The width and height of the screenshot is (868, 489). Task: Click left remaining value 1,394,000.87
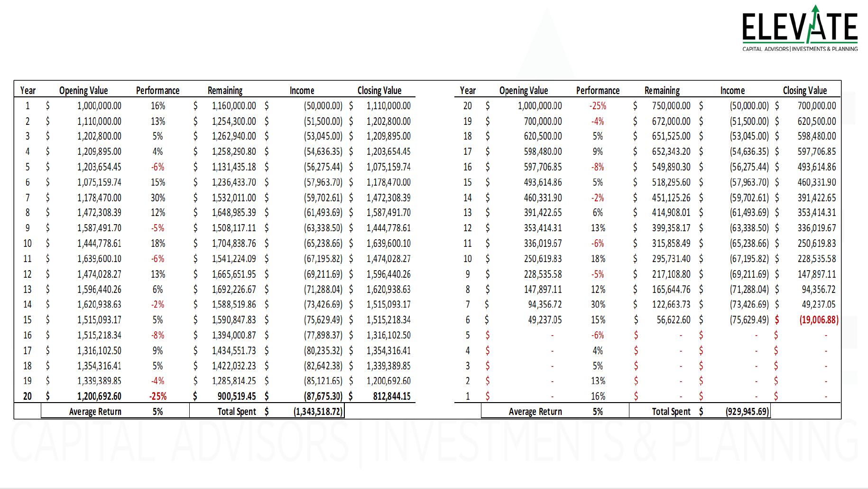(x=234, y=335)
